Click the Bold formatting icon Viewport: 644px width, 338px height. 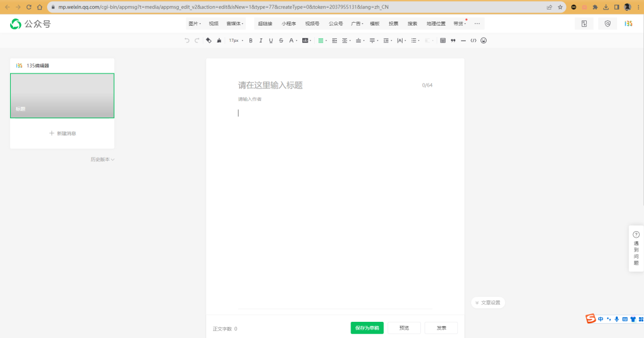[251, 41]
